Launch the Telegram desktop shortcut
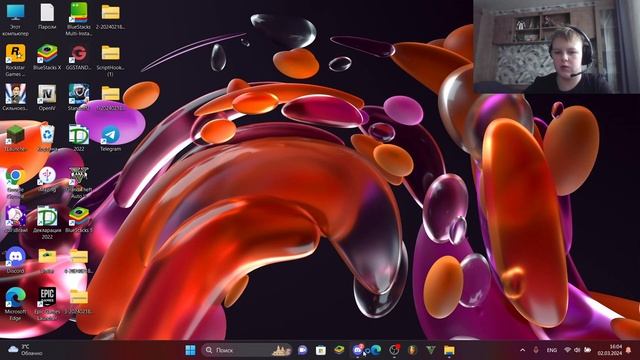 coord(110,139)
